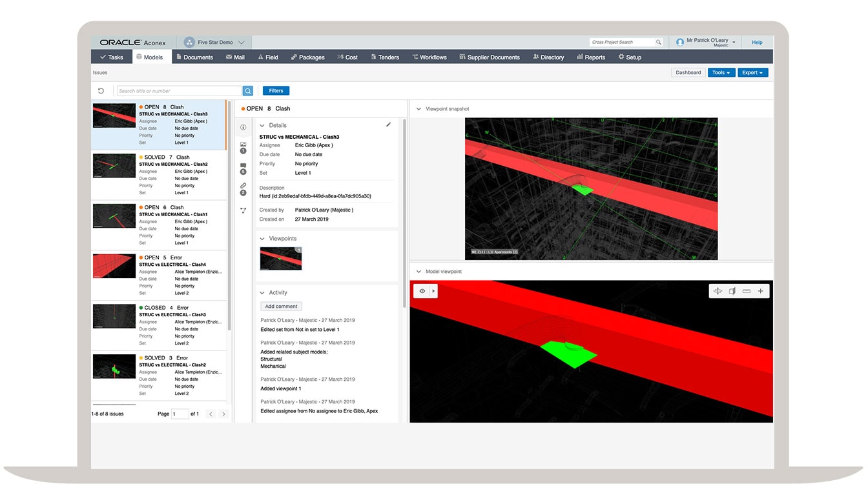Click the blue search magnifier button
The image size is (868, 493).
(x=247, y=91)
